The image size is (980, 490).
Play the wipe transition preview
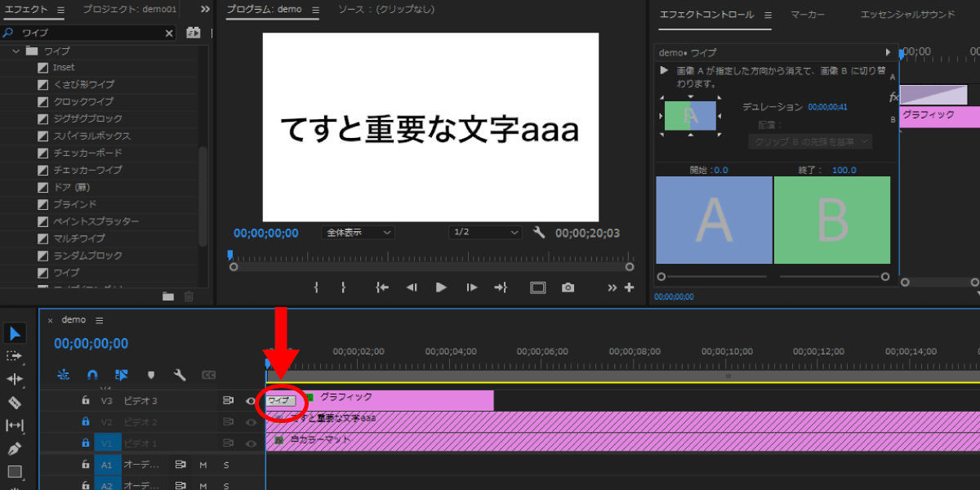point(665,70)
